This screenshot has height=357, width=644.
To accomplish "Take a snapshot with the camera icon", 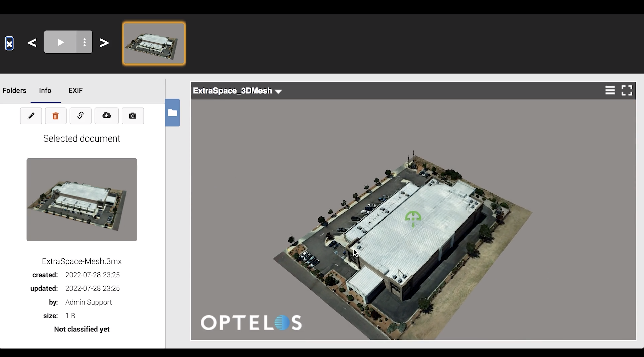I will point(133,116).
